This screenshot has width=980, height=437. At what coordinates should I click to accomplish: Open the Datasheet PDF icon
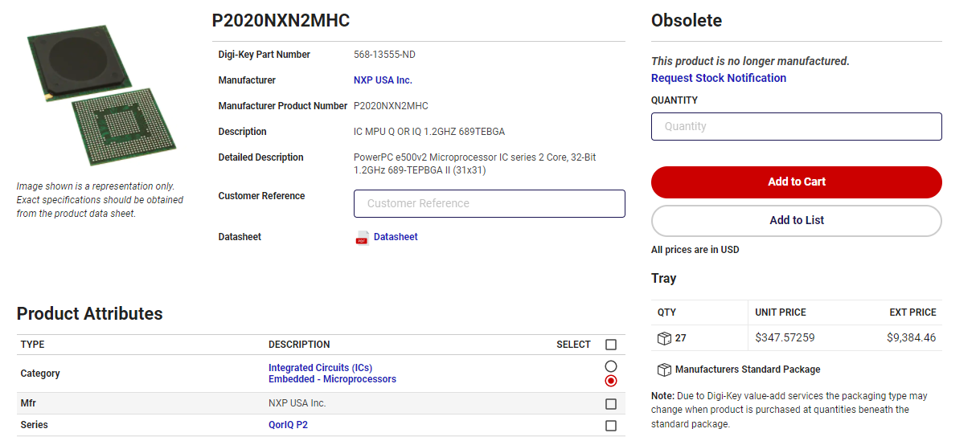point(362,238)
